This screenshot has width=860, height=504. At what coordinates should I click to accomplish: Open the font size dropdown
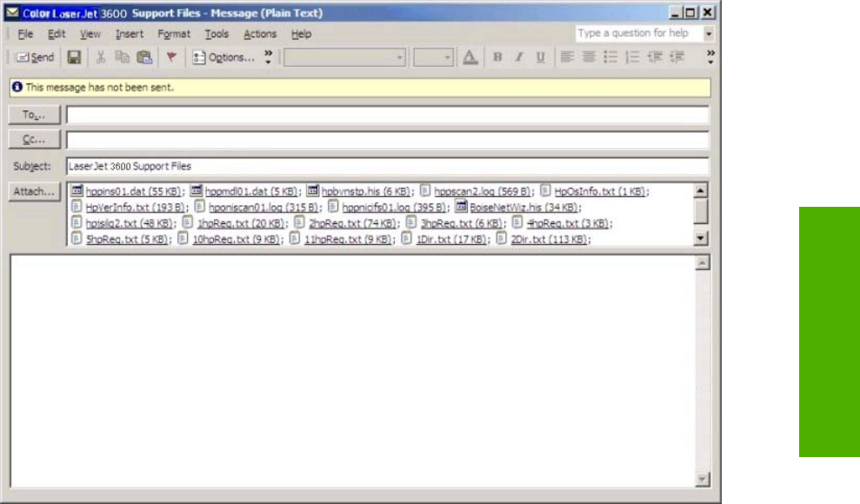(447, 57)
